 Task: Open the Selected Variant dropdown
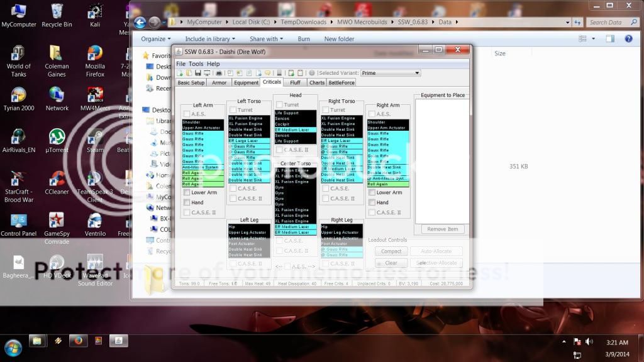tap(390, 73)
